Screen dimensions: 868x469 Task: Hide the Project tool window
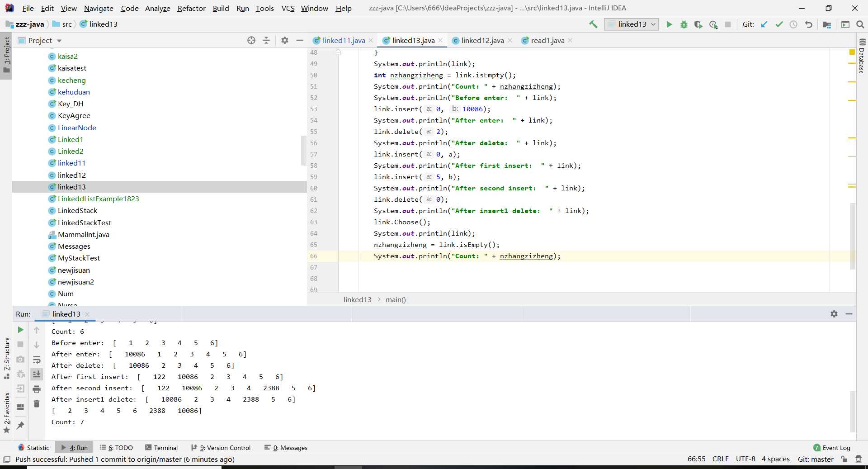299,40
